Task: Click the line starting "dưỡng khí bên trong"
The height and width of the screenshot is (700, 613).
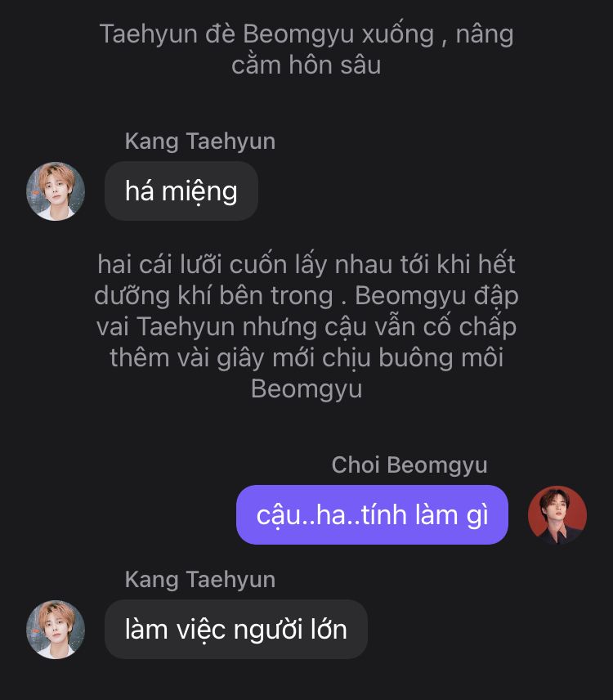Action: 306,295
